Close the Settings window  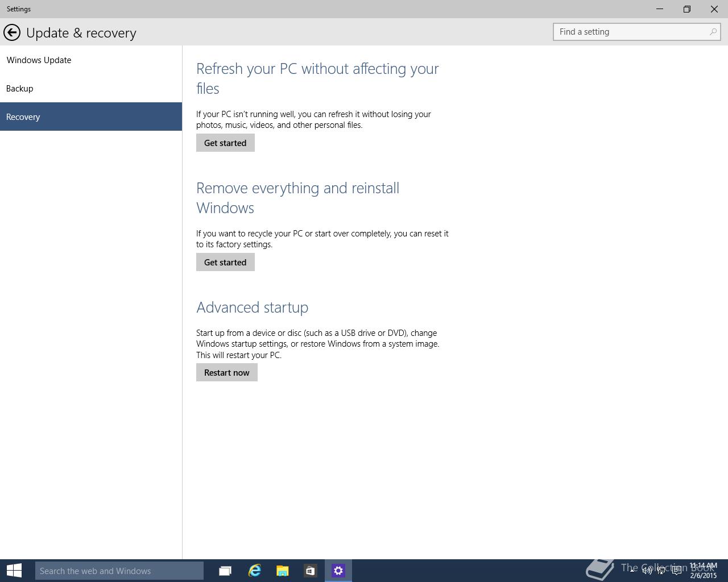(714, 9)
